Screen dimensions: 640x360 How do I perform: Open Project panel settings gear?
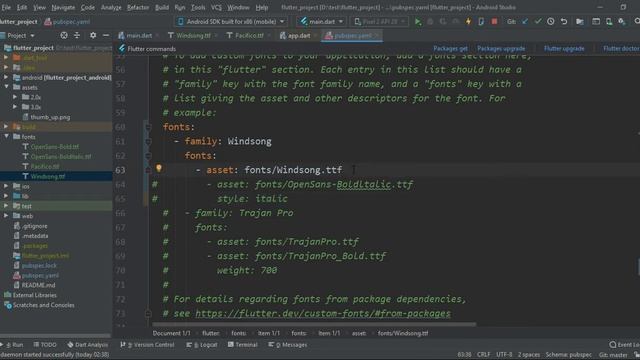[93, 36]
